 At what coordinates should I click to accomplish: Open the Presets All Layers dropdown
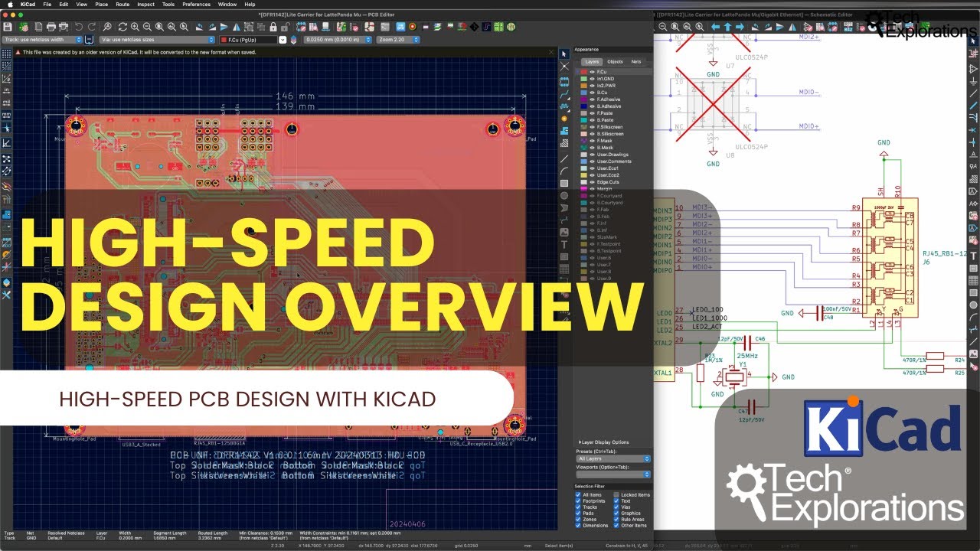pyautogui.click(x=613, y=458)
